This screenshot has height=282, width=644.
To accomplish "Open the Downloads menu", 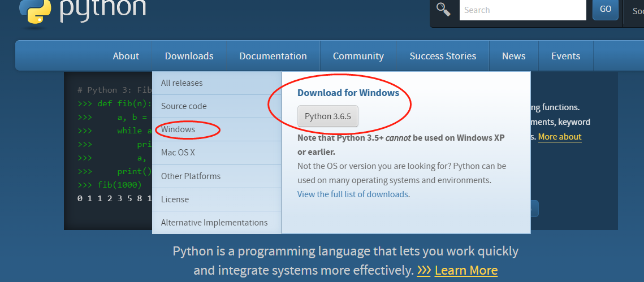I will pos(189,56).
